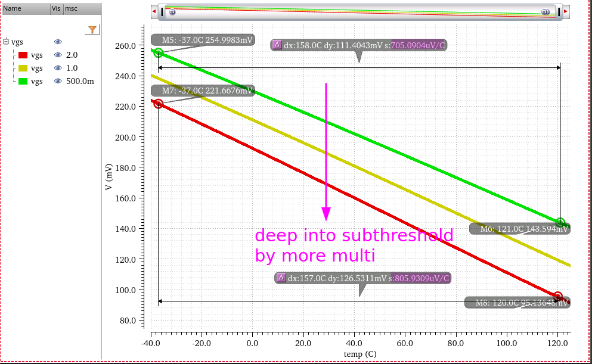The width and height of the screenshot is (592, 364).
Task: Click the right red scroll arrow on zoom bar
Action: 566,12
